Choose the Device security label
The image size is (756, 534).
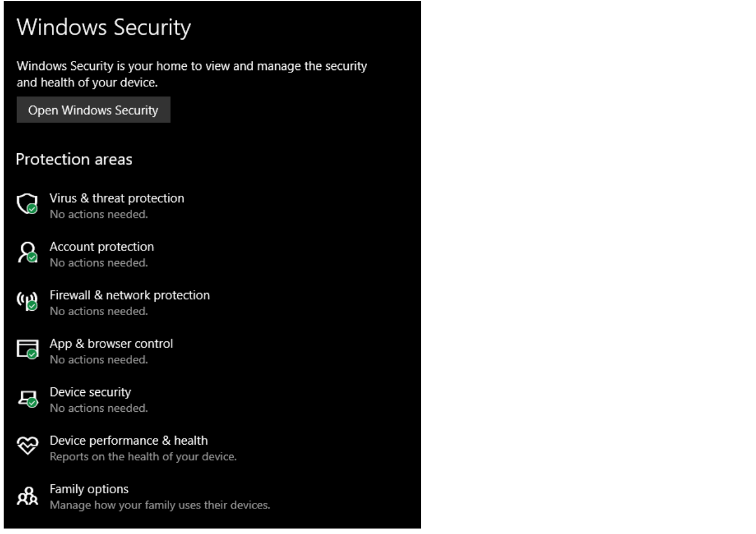point(90,392)
